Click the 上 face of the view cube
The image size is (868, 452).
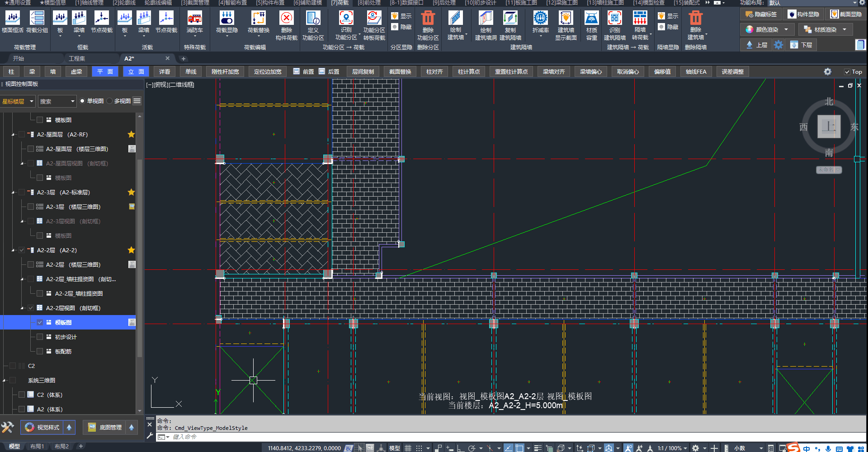pos(829,126)
